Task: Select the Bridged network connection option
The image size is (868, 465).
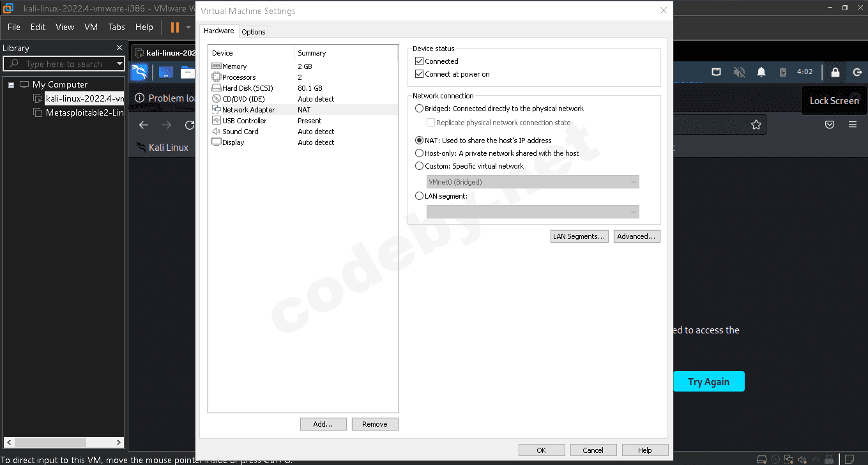Action: tap(420, 109)
